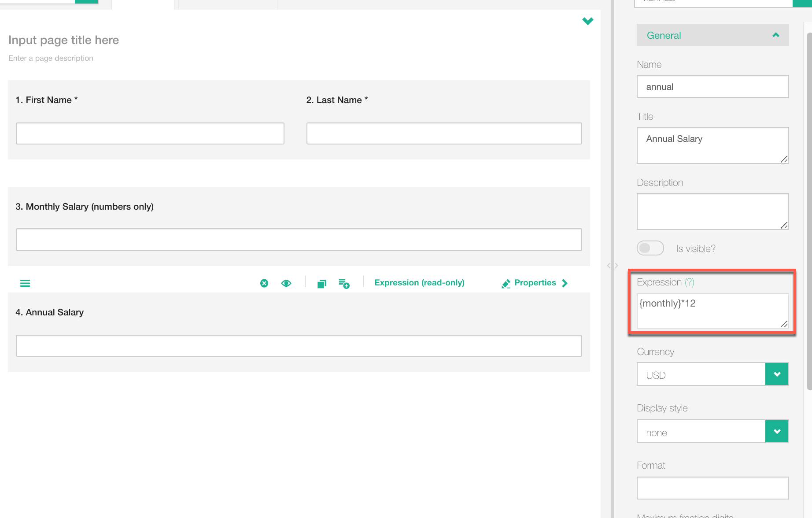Screen dimensions: 812x518
Task: Click the Expression help question mark
Action: [x=689, y=282]
